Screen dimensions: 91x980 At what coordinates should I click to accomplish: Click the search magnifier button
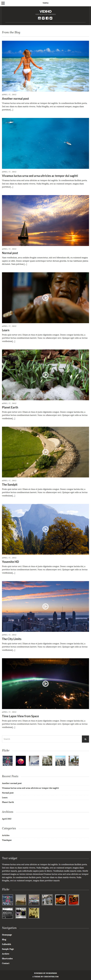[85, 739]
